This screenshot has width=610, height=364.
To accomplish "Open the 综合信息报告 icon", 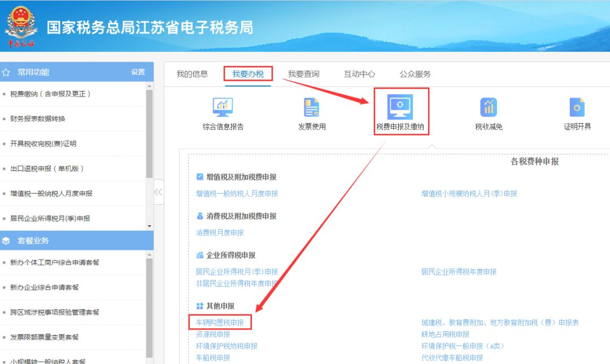I will pyautogui.click(x=223, y=107).
